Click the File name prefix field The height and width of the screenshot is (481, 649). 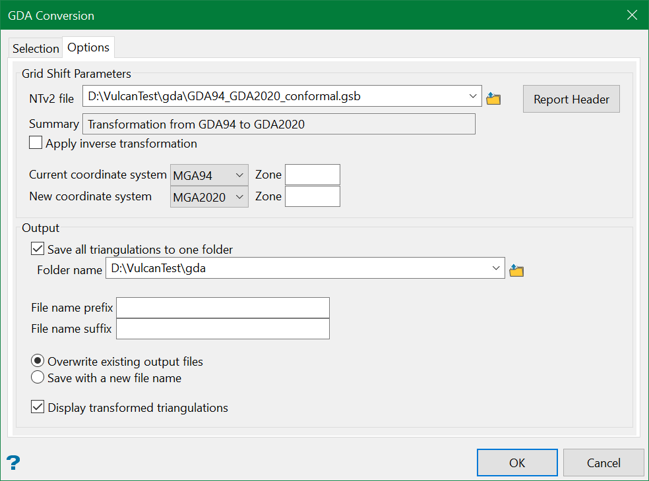(222, 307)
